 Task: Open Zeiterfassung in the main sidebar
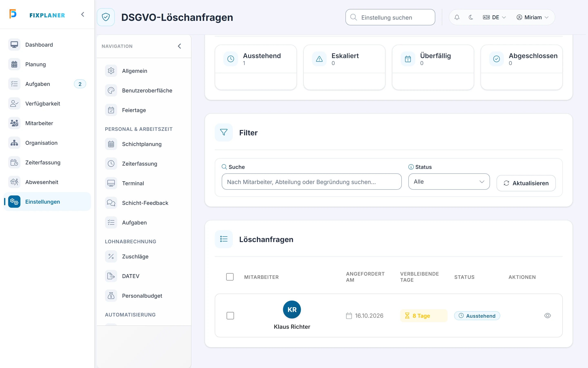coord(47,162)
